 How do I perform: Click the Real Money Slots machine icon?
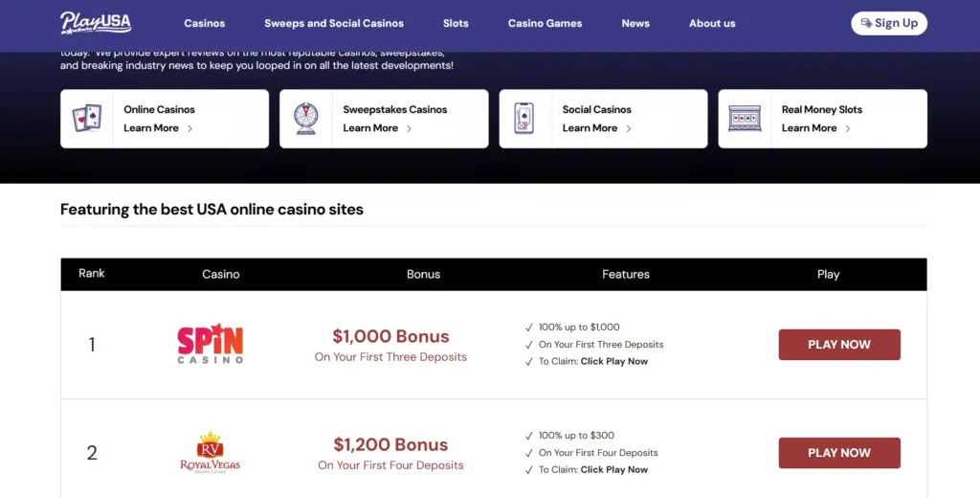tap(744, 119)
